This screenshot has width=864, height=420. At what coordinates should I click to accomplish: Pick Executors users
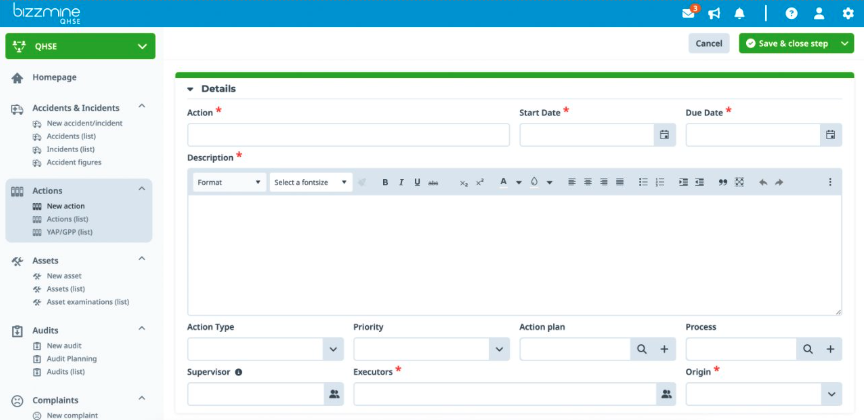[x=666, y=394]
